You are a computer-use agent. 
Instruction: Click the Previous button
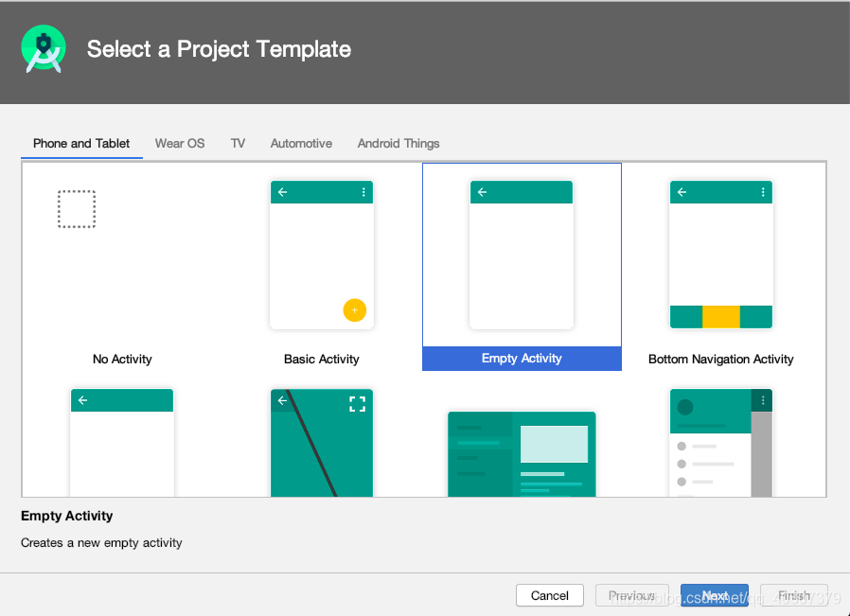631,595
